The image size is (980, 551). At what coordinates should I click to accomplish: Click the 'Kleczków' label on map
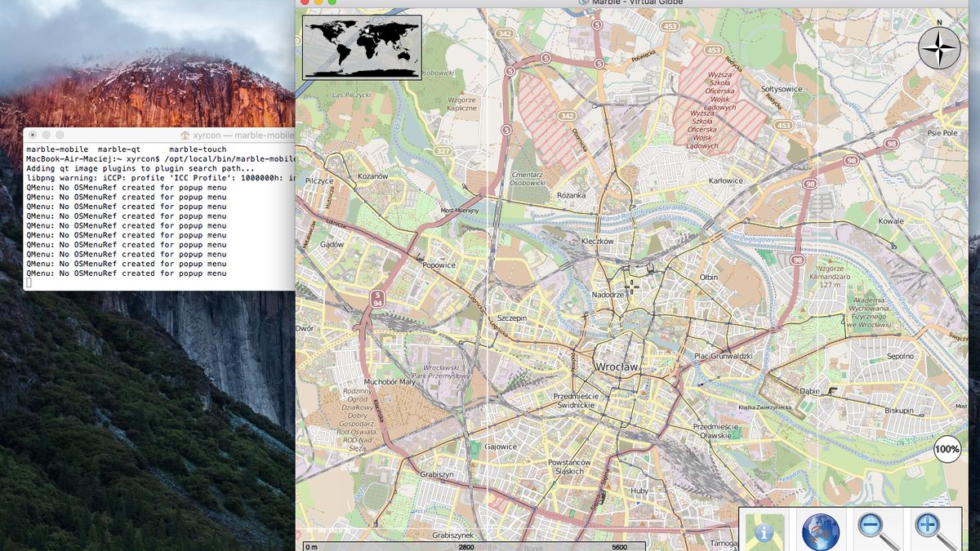click(597, 242)
